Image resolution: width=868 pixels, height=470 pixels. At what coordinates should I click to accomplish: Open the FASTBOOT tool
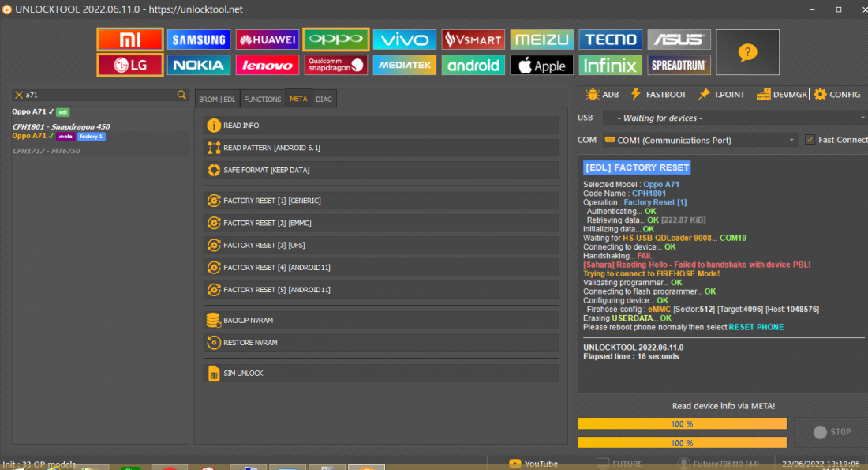pyautogui.click(x=659, y=95)
